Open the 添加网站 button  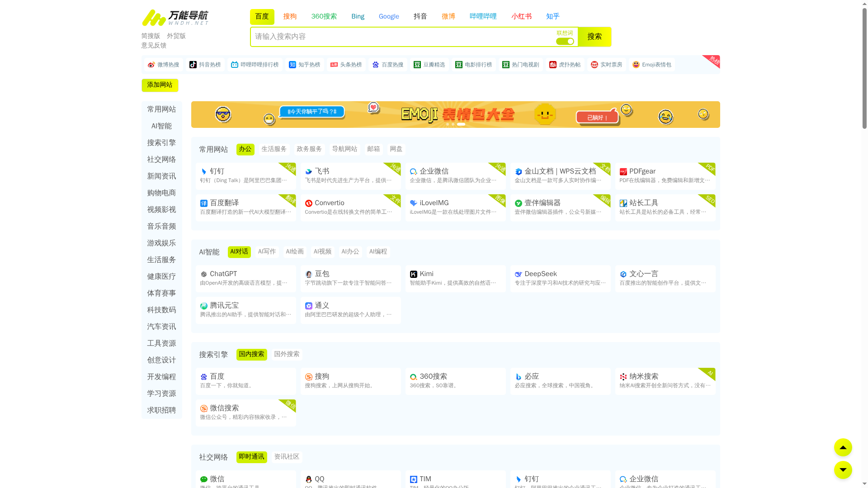[160, 85]
